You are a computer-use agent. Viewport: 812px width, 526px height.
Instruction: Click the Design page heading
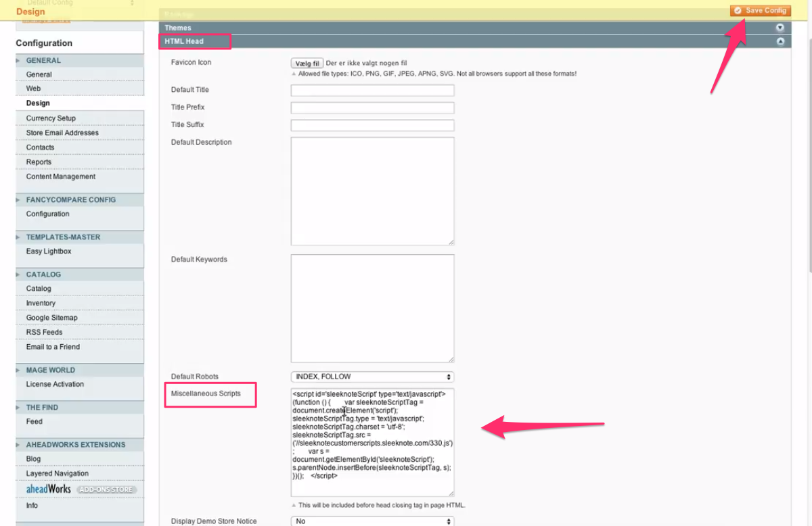(x=30, y=11)
